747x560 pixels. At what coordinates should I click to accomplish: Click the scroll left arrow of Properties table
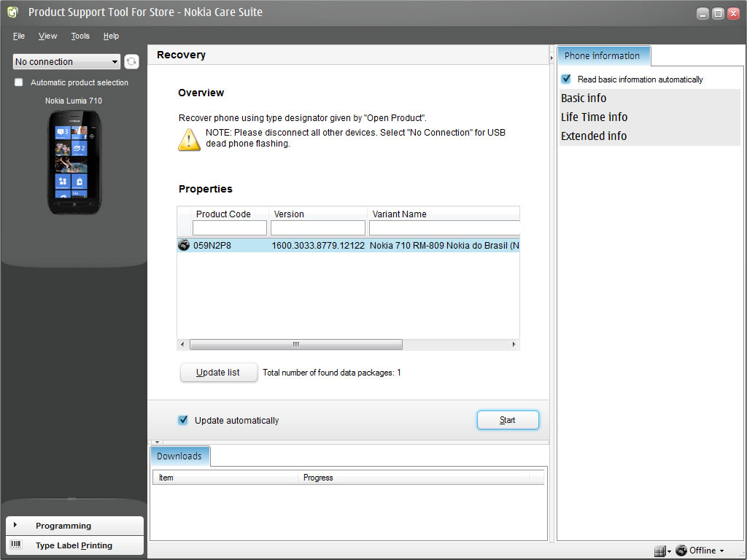182,344
